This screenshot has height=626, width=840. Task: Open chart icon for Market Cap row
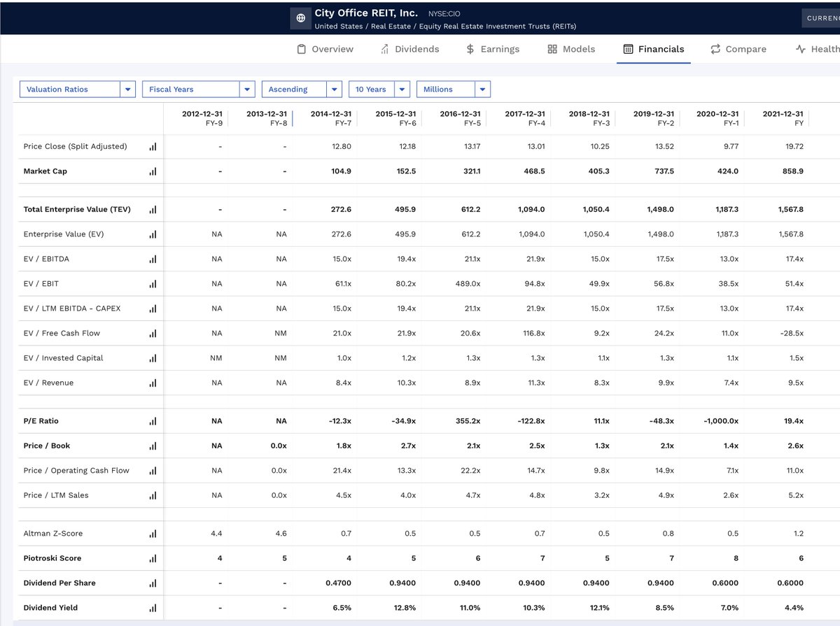coord(153,171)
